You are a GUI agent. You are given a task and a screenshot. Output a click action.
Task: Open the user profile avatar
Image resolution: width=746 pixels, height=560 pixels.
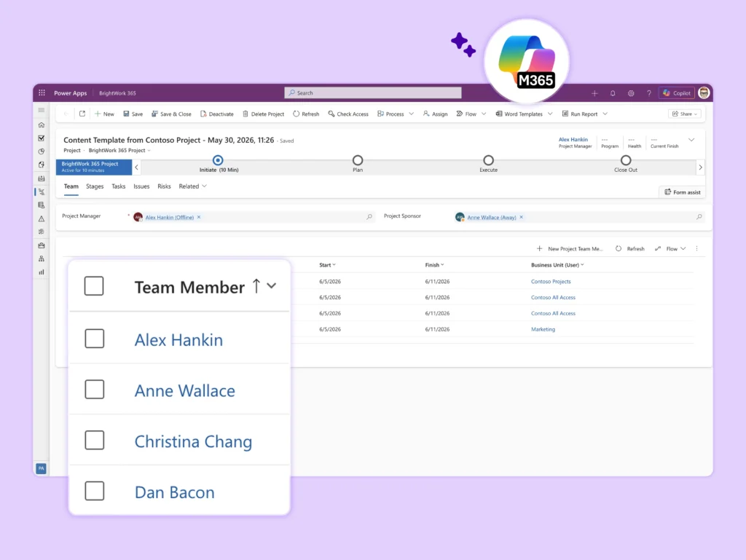(x=704, y=93)
